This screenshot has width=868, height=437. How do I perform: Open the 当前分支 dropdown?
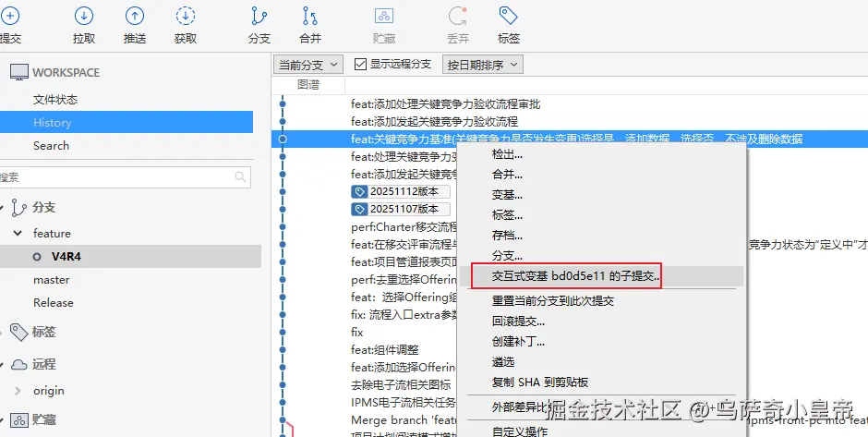point(307,65)
